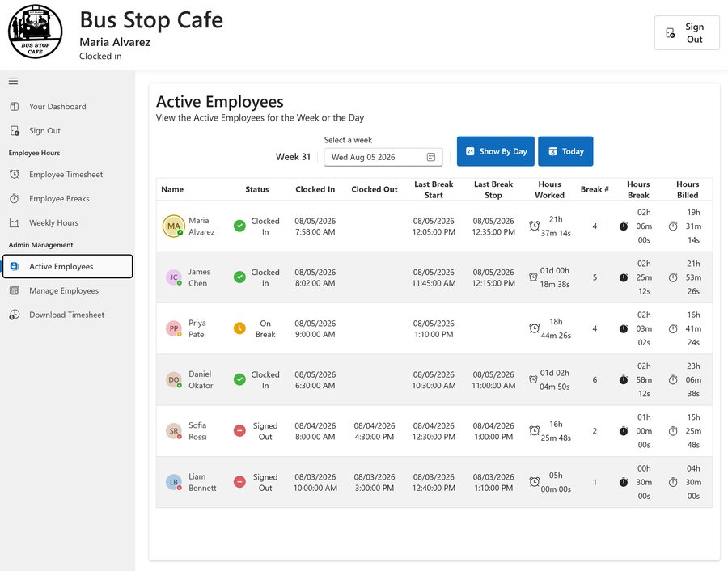Click the black stopwatch icon in Sofia Rossi's row
Image resolution: width=728 pixels, height=571 pixels.
[624, 431]
